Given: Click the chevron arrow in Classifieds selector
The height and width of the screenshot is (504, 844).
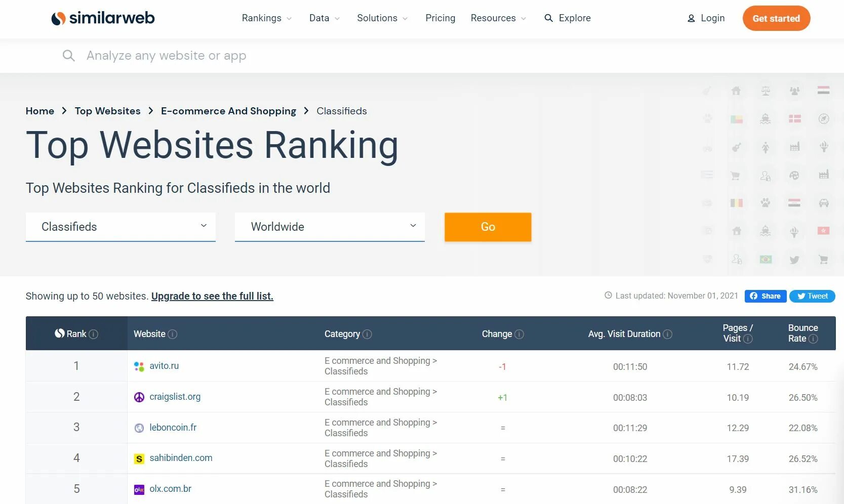Looking at the screenshot, I should tap(204, 226).
